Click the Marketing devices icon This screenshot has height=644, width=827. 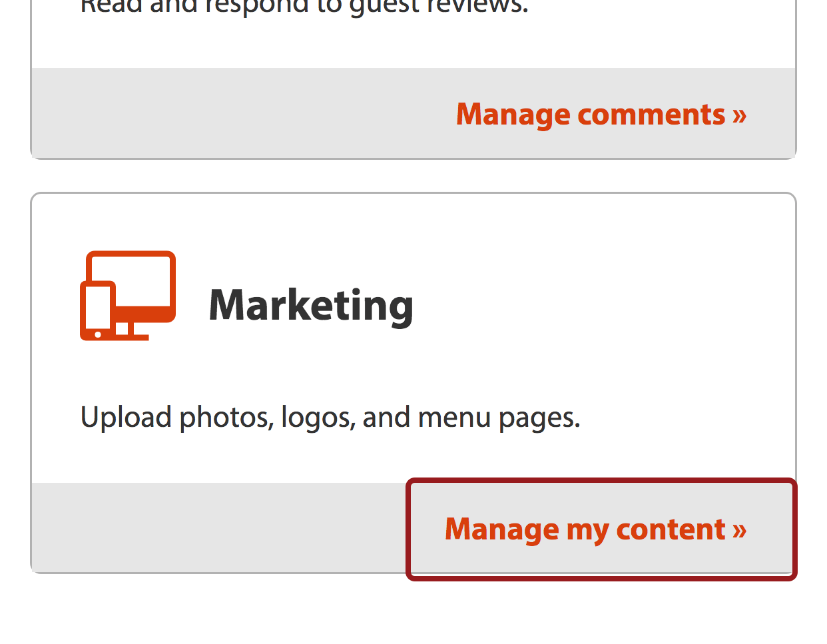(128, 296)
